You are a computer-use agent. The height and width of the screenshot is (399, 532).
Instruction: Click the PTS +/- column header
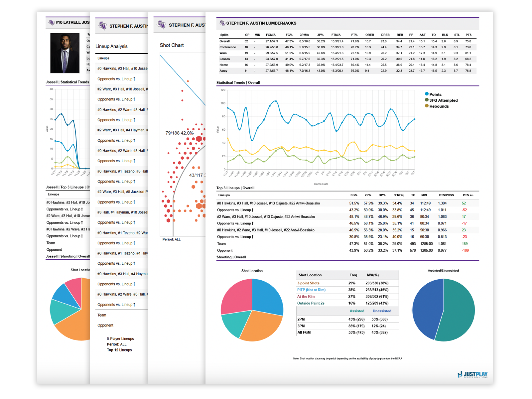point(468,195)
